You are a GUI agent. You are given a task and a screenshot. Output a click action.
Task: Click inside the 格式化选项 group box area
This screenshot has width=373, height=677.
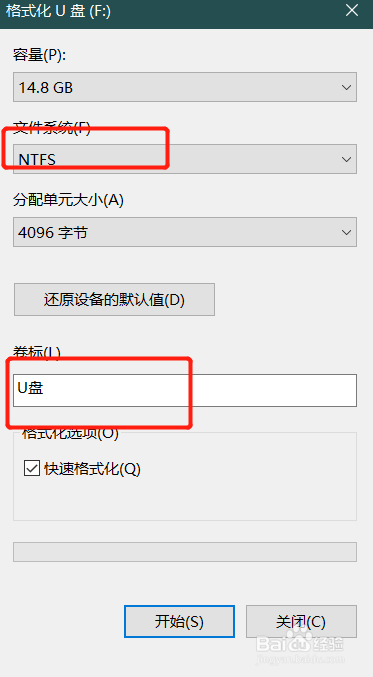[185, 497]
